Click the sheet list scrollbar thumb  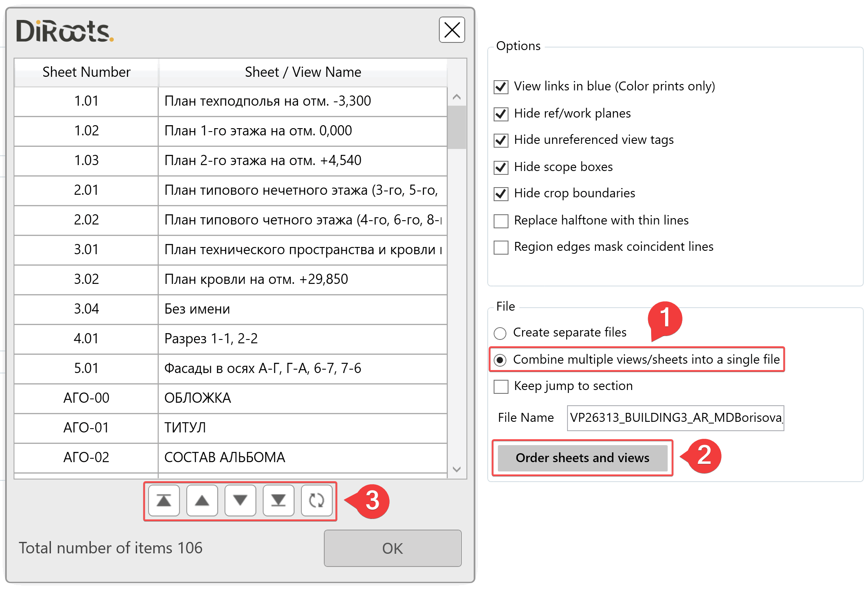(x=457, y=127)
